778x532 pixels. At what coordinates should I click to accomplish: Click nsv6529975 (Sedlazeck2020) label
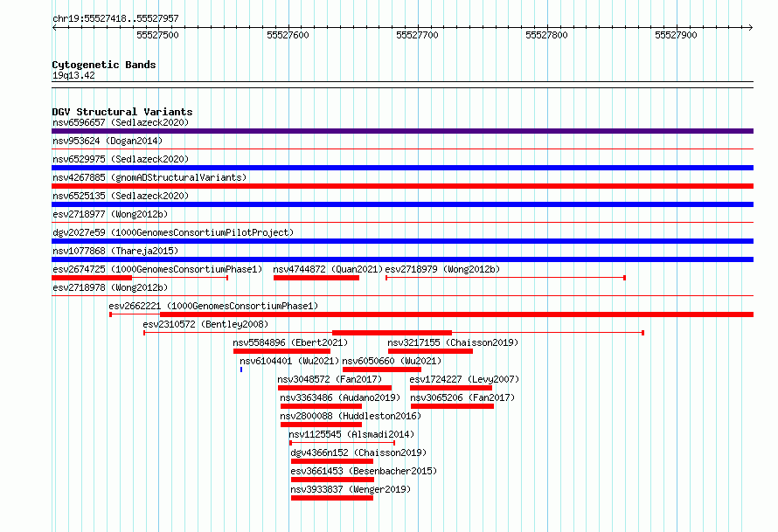click(x=121, y=159)
